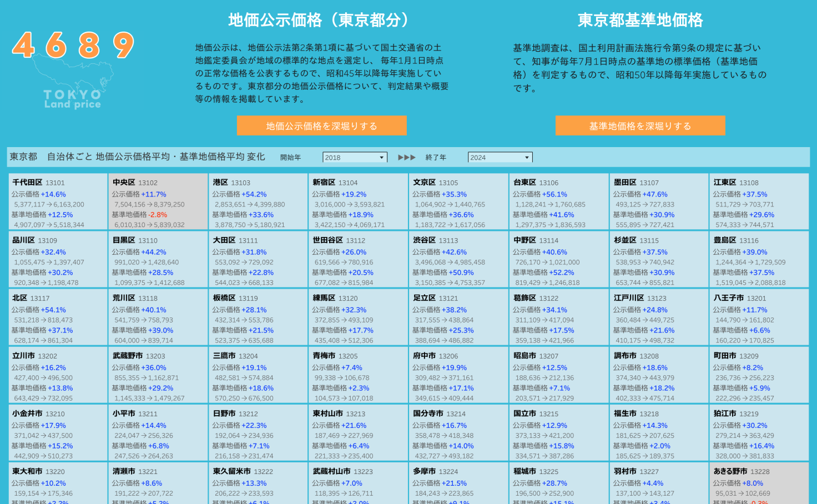This screenshot has width=817, height=504.
Task: Select the 台東区 13106 card
Action: (x=559, y=201)
